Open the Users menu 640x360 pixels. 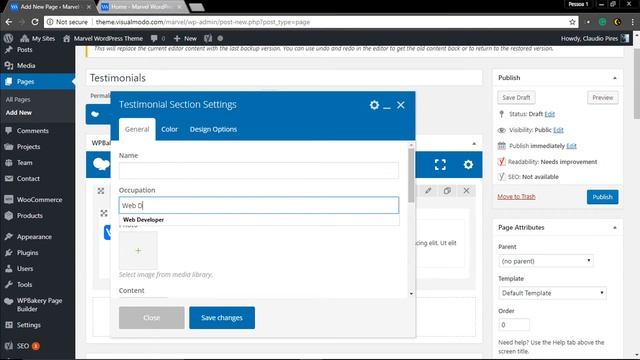(x=25, y=269)
